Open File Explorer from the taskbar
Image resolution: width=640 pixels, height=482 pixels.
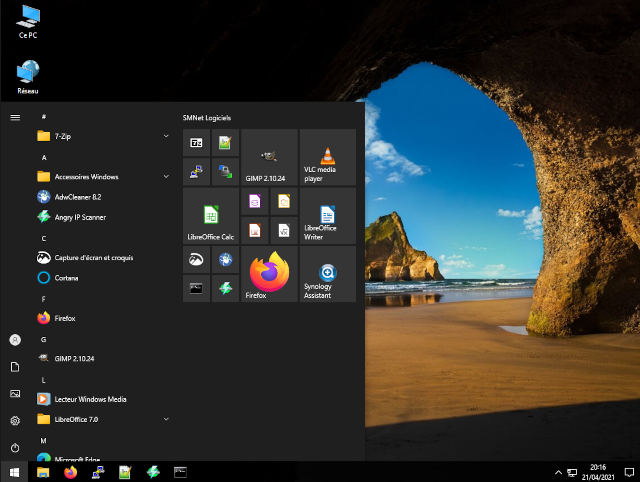[43, 472]
